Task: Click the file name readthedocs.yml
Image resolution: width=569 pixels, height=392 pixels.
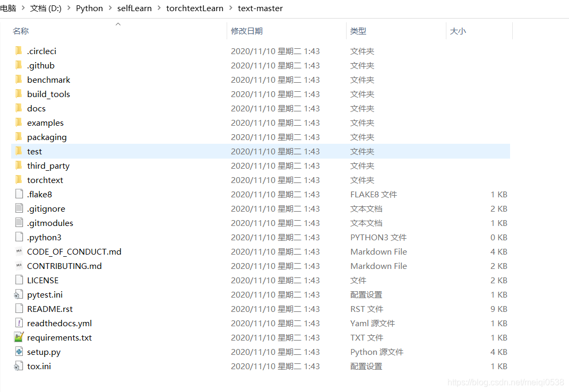Action: tap(59, 323)
